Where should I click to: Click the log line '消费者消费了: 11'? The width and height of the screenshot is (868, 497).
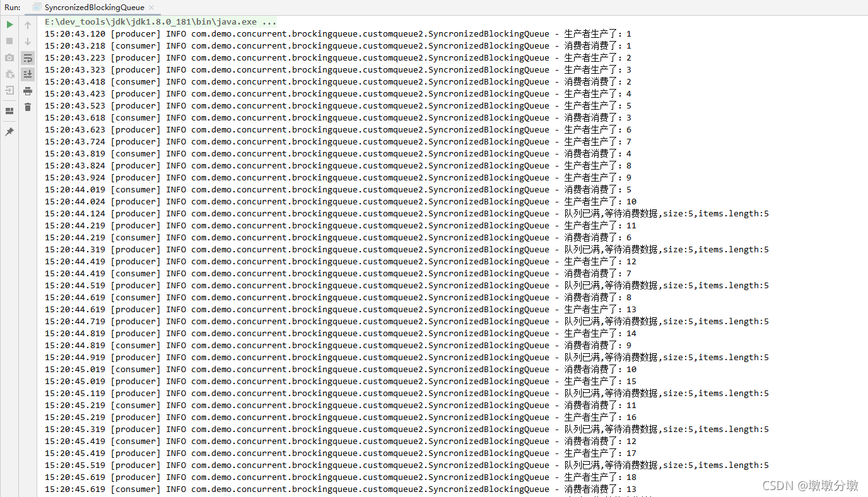[x=341, y=406]
